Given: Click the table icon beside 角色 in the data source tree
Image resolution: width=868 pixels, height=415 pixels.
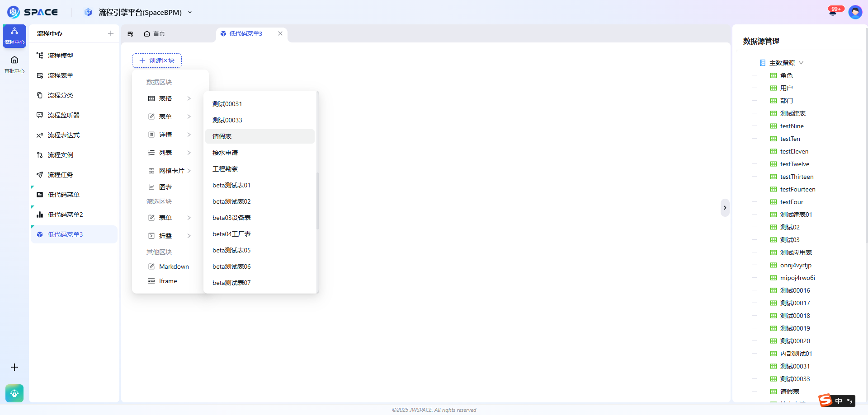Looking at the screenshot, I should tap(774, 75).
